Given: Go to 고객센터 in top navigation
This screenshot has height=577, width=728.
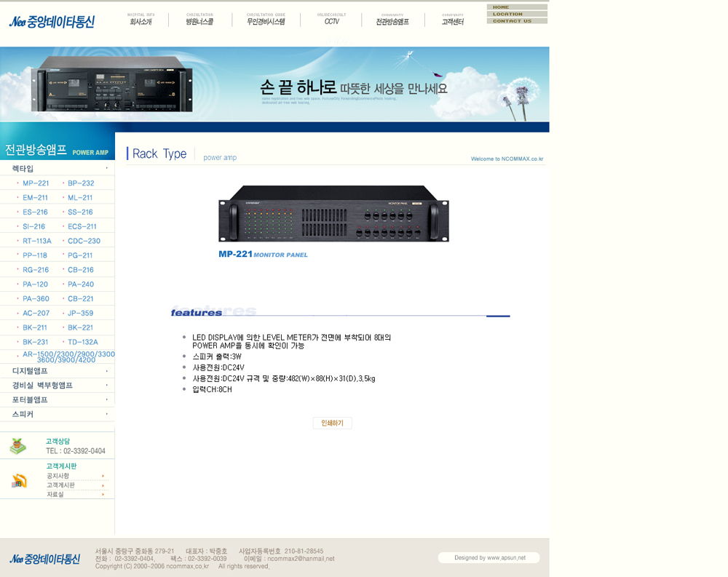Looking at the screenshot, I should [452, 22].
